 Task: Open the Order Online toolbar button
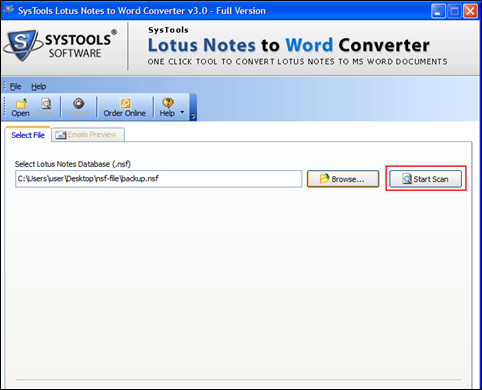click(124, 107)
